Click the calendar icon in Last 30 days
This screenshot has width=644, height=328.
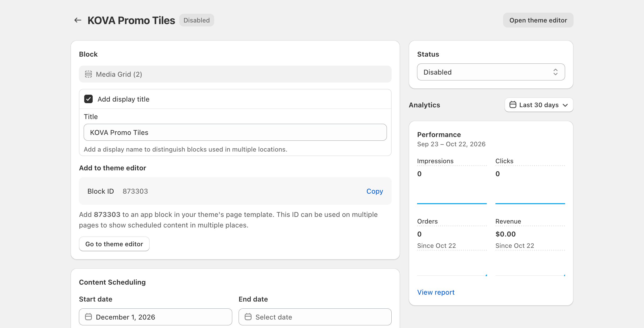pos(513,105)
